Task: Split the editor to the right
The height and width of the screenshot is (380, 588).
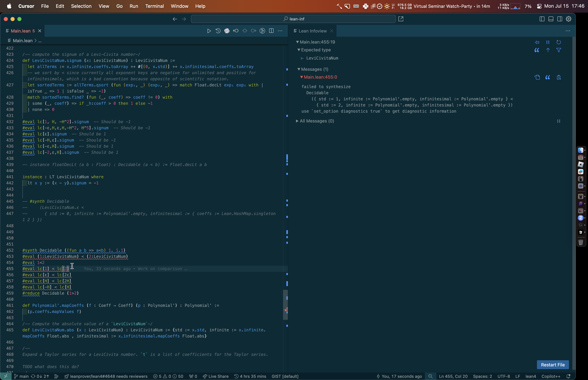Action: 271,31
